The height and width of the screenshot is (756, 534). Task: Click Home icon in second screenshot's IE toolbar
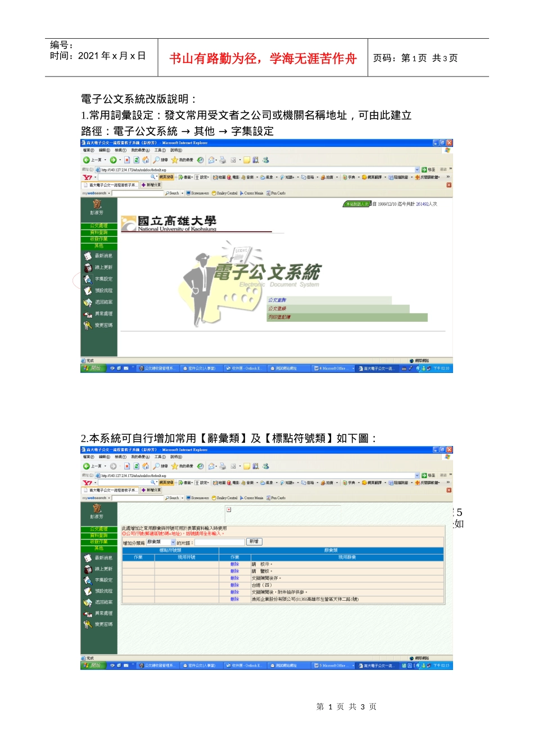146,466
